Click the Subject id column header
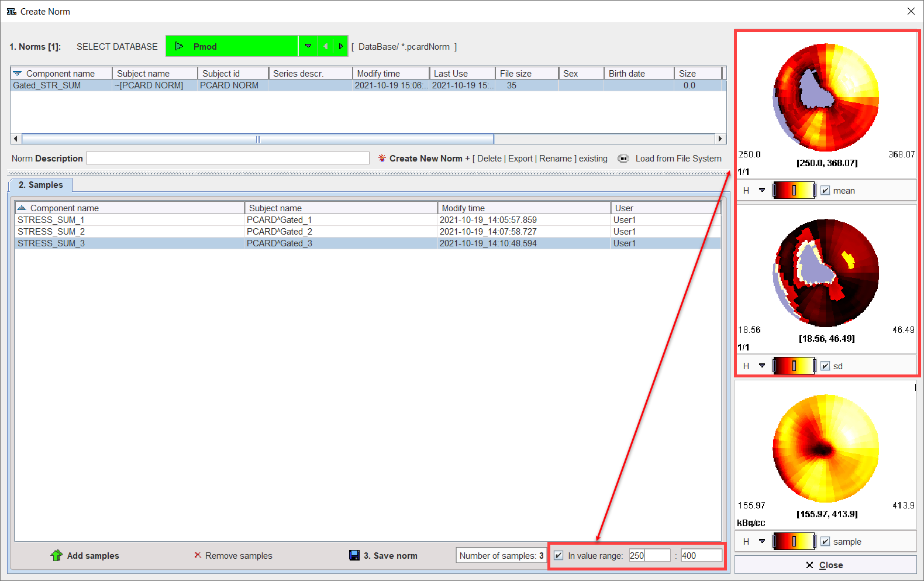The height and width of the screenshot is (581, 924). (233, 73)
